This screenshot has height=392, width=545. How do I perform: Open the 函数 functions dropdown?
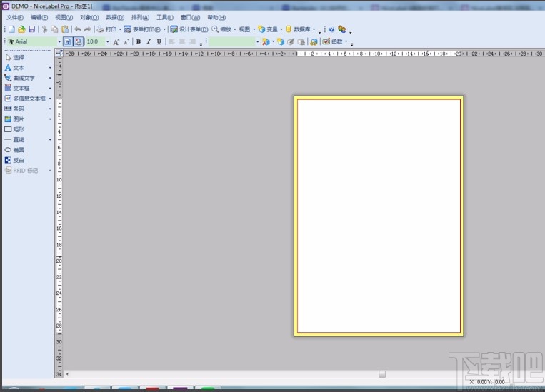pyautogui.click(x=346, y=41)
